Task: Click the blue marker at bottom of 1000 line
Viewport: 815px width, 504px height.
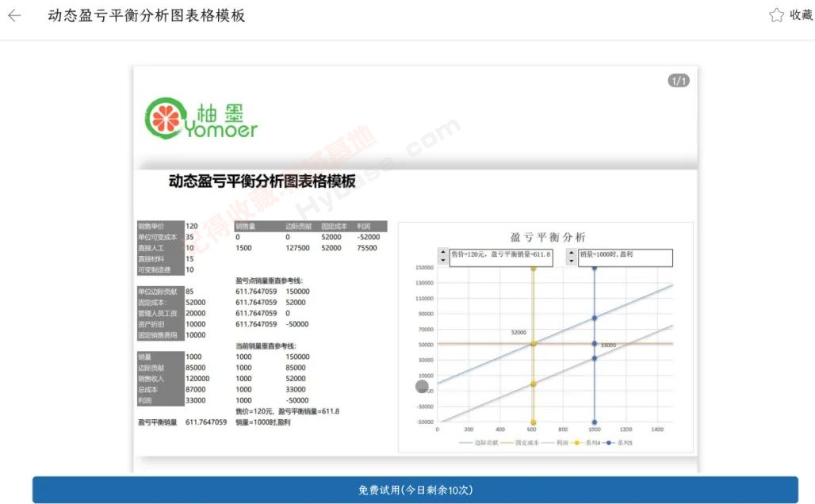Action: (x=594, y=422)
